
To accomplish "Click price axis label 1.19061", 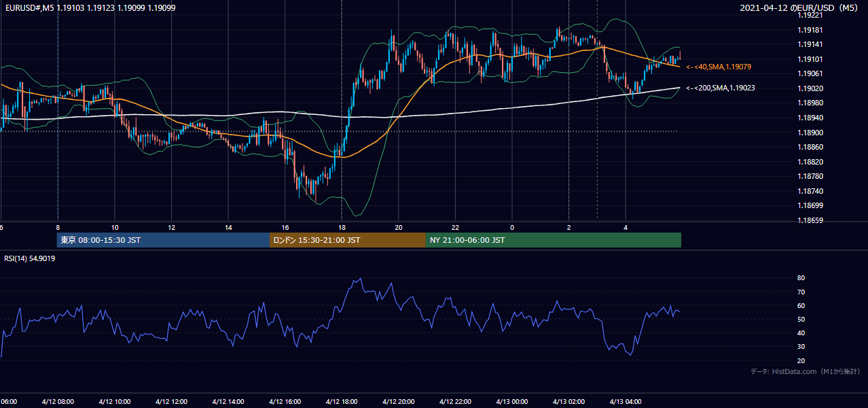I will (x=811, y=73).
